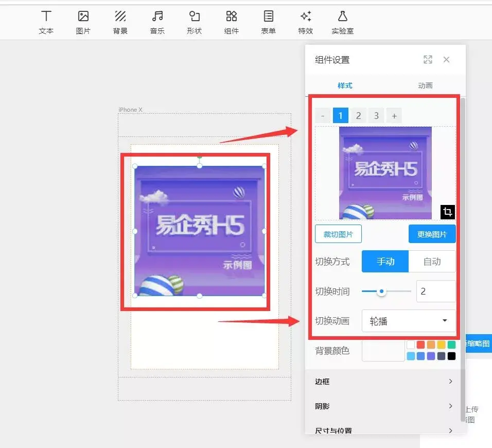Open the 音乐 music tool
Screen dimensions: 492x448
pos(157,22)
